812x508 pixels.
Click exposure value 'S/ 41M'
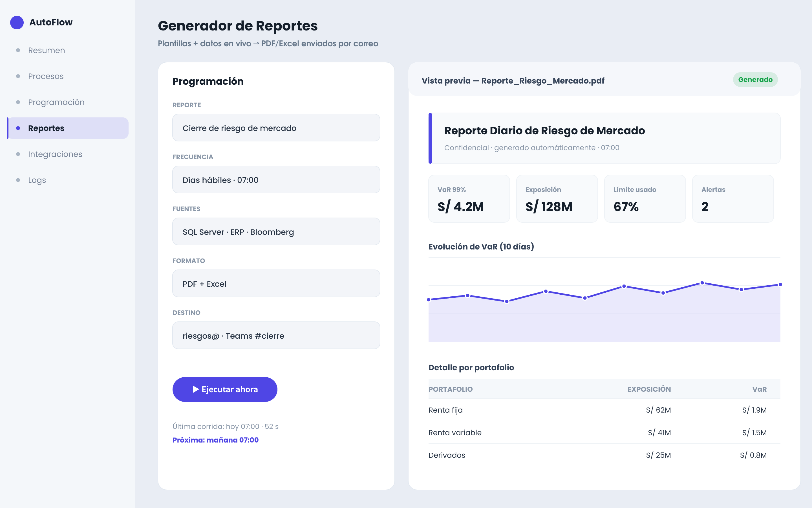pos(659,432)
